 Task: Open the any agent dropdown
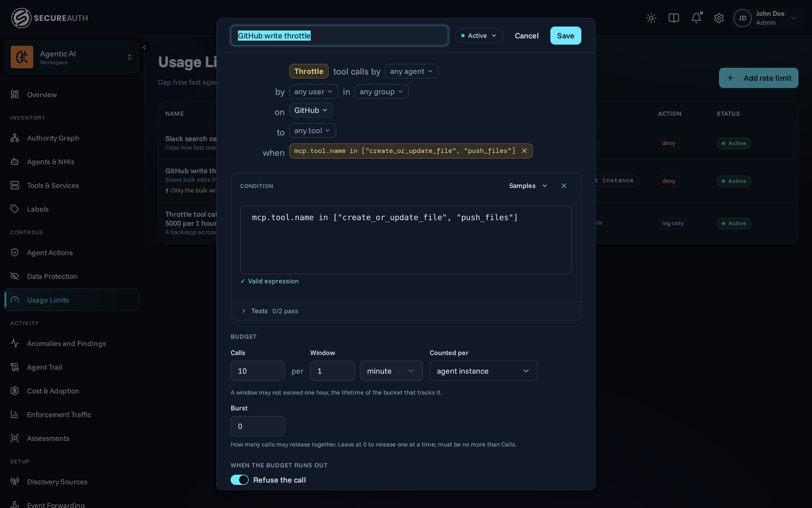[412, 71]
